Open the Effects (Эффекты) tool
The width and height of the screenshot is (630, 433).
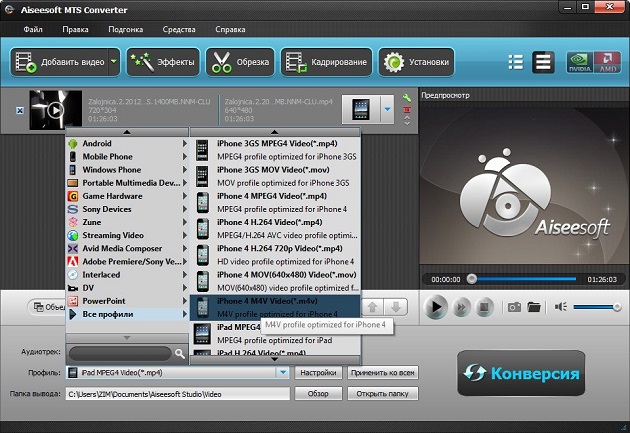[163, 62]
